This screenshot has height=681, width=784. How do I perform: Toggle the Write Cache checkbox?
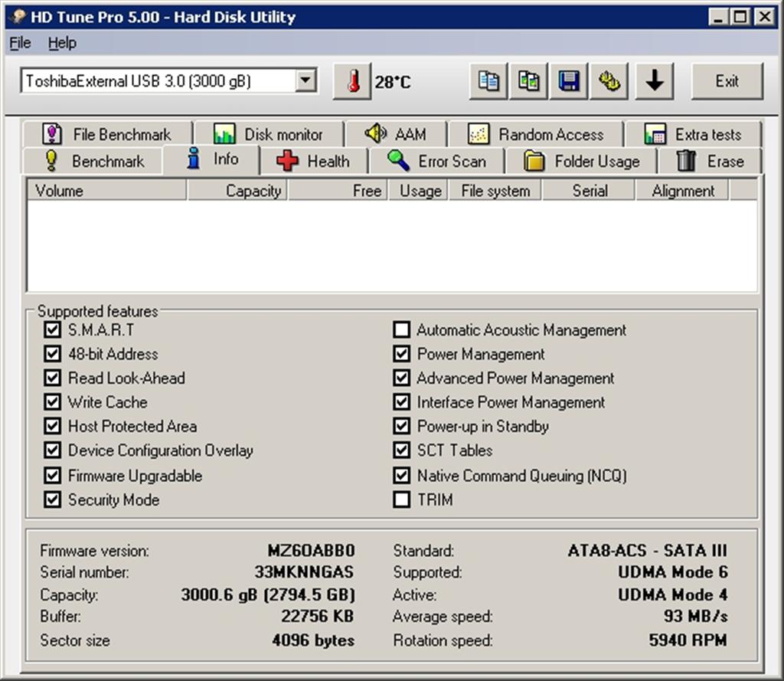point(53,402)
